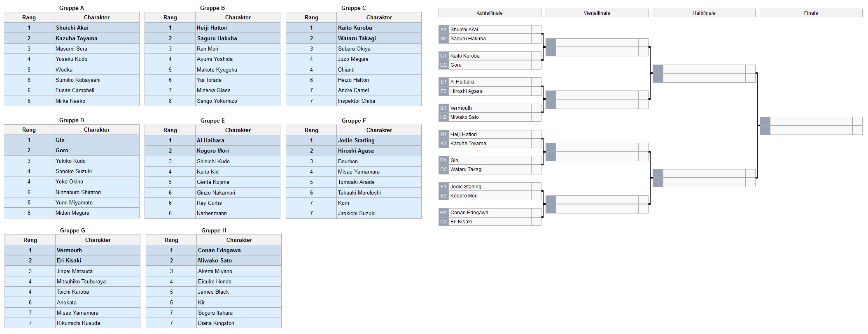
Task: Select the Gruppe E table title
Action: click(212, 121)
